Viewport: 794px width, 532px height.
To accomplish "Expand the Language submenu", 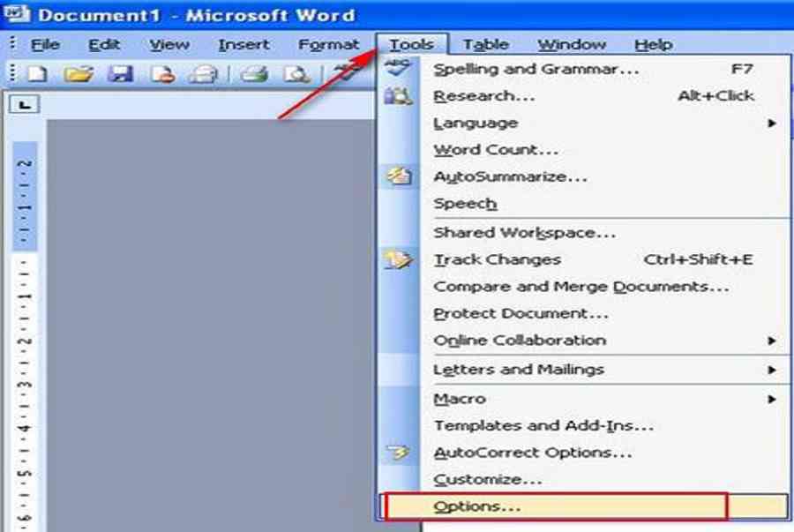I will [x=584, y=123].
